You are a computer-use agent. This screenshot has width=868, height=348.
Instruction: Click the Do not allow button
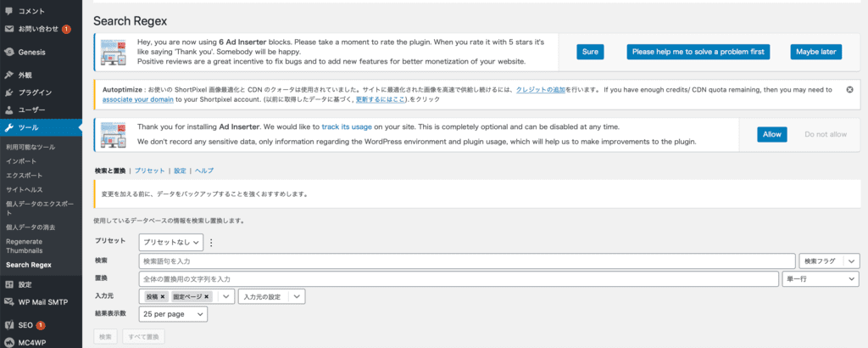[826, 134]
